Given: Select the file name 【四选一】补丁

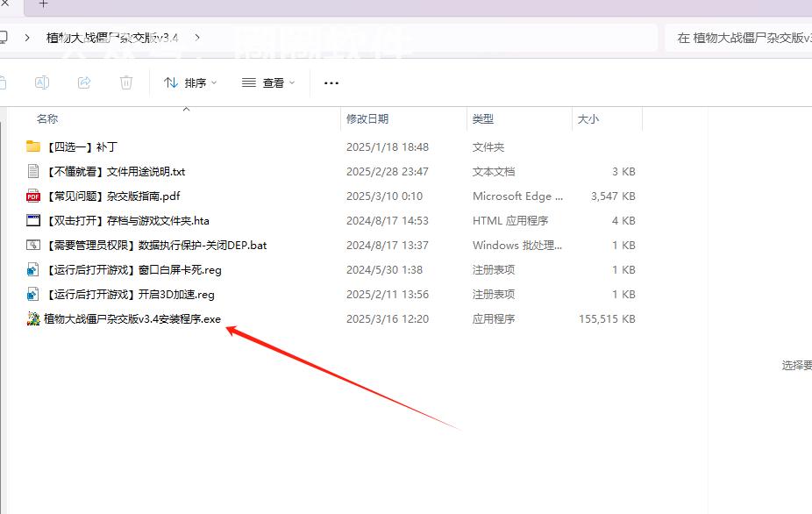Looking at the screenshot, I should click(82, 146).
